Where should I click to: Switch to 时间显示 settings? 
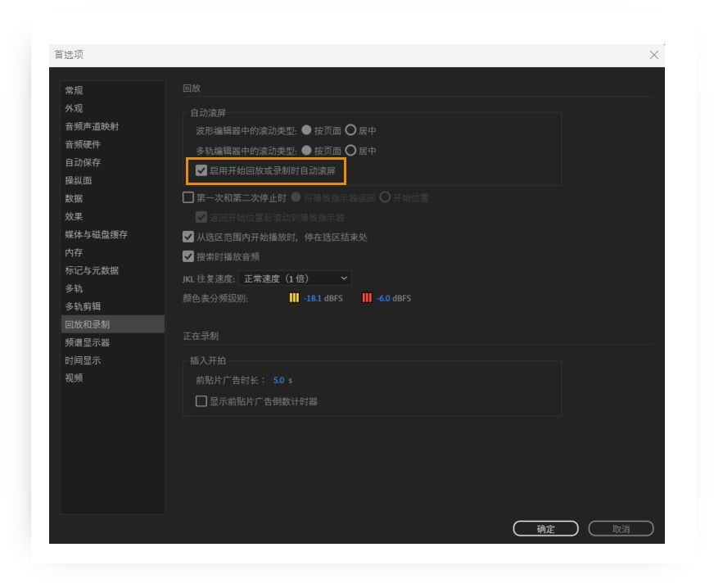[x=112, y=360]
